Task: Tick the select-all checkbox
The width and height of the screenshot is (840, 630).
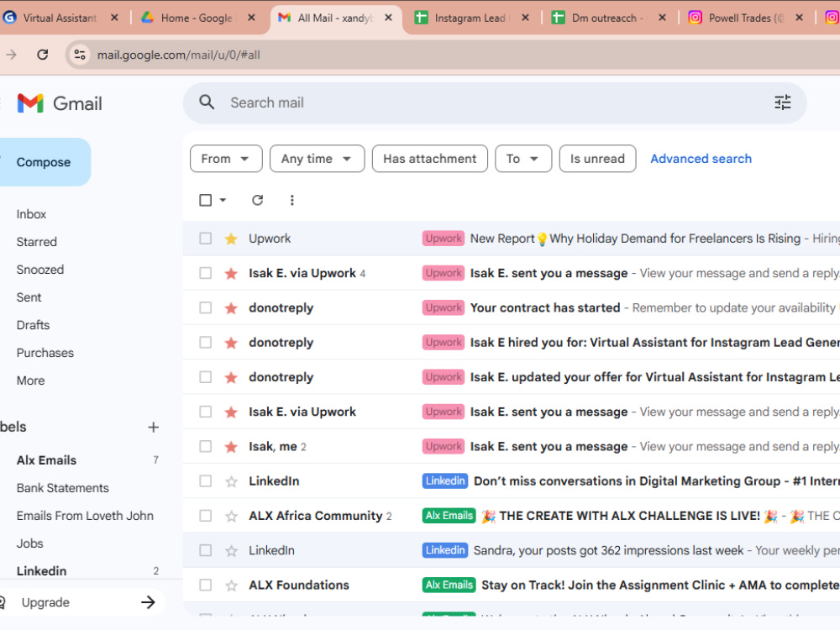Action: coord(205,200)
